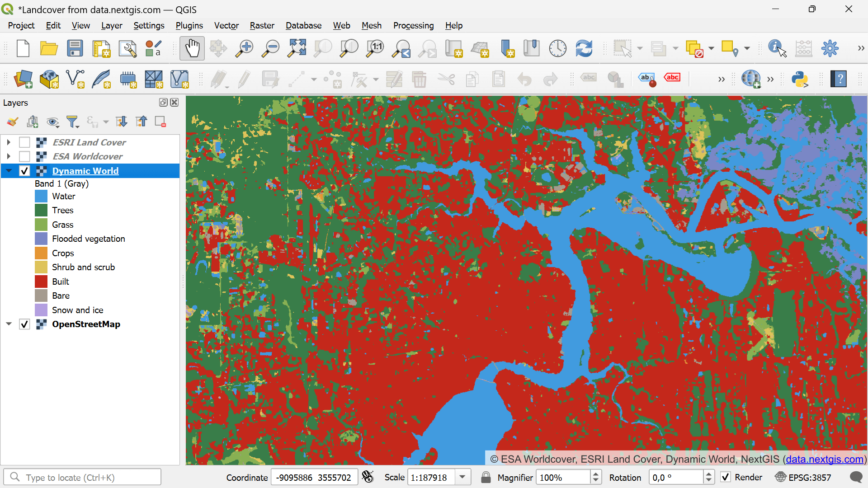
Task: Open the select features tool dropdown arrow
Action: [x=640, y=48]
